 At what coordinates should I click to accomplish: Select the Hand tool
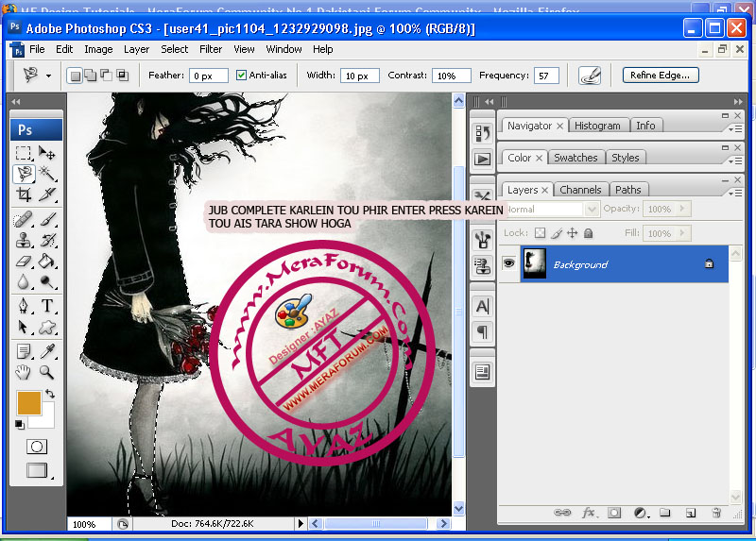pos(23,372)
